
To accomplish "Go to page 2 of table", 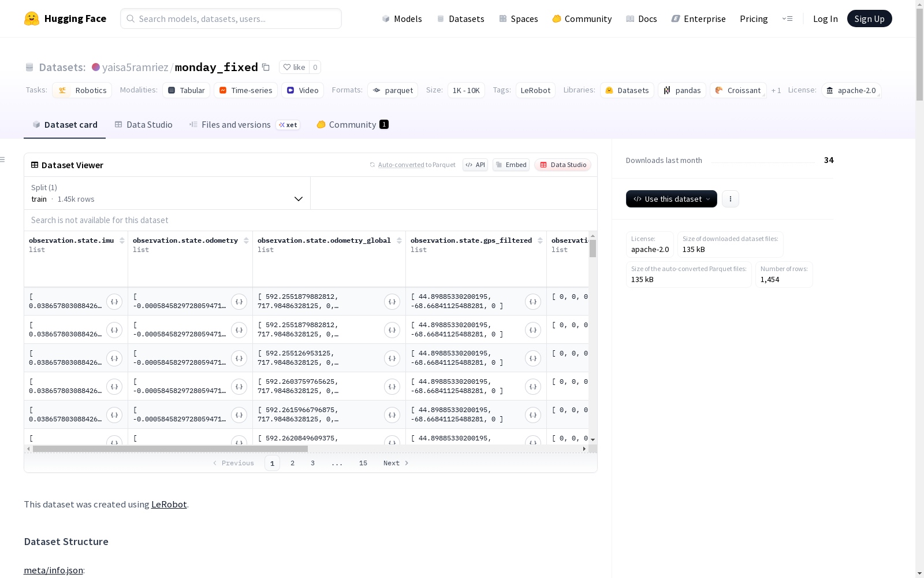I will tap(292, 463).
